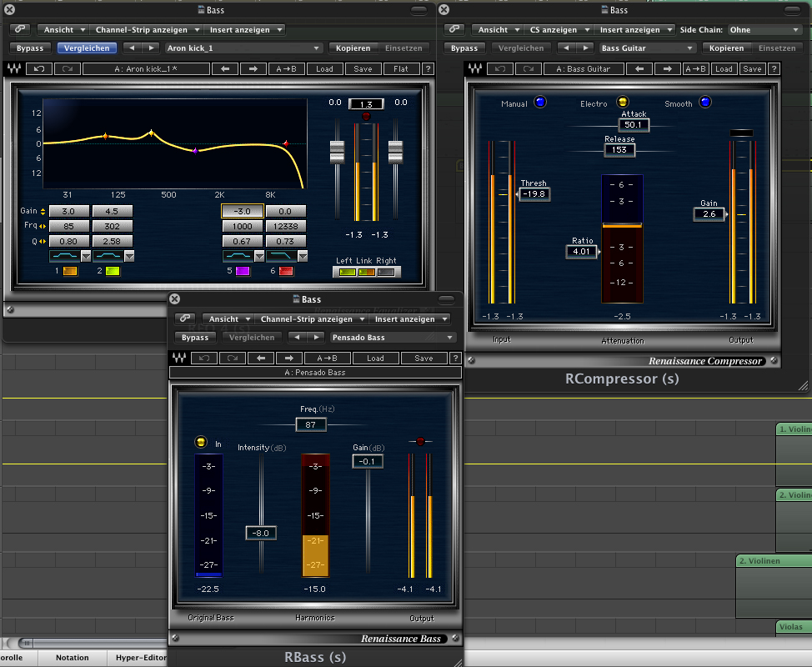The image size is (812, 667).
Task: Open Insert anzeigen in RBass window
Action: [x=409, y=319]
